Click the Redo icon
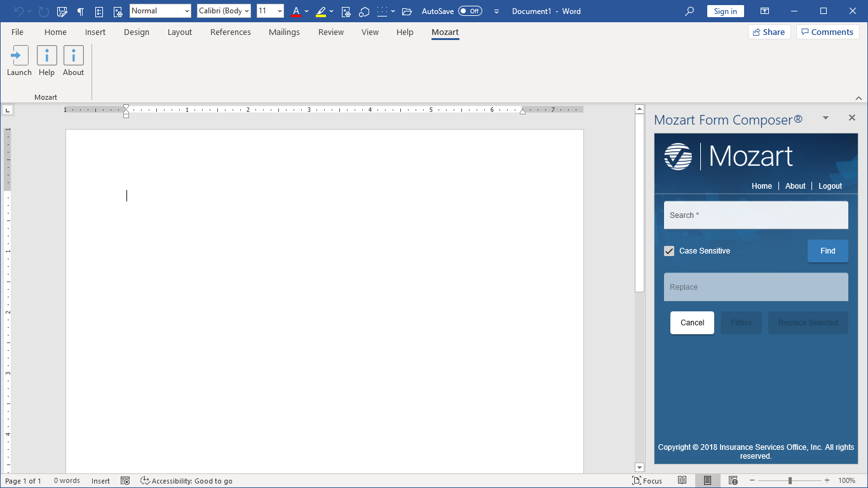Viewport: 868px width, 488px height. point(43,11)
